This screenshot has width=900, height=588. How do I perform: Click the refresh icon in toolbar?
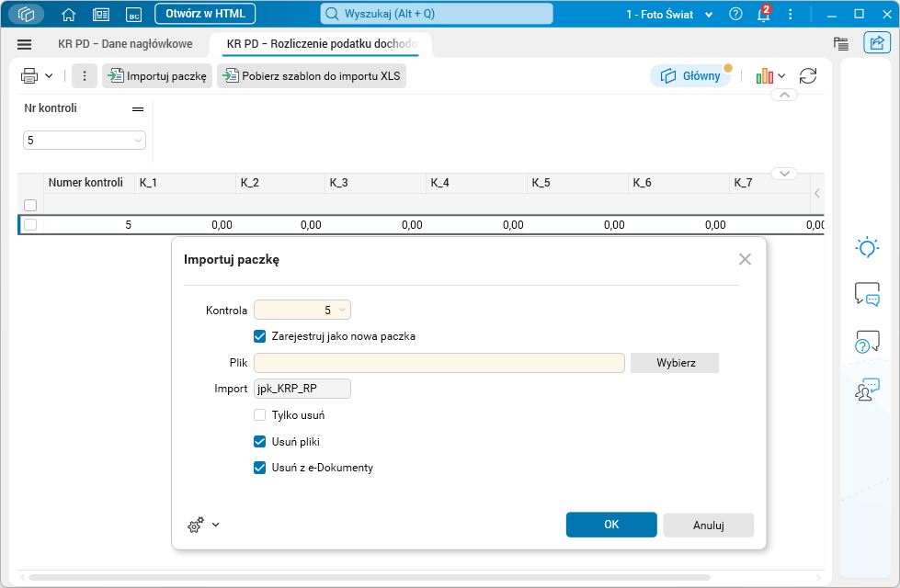[x=808, y=76]
